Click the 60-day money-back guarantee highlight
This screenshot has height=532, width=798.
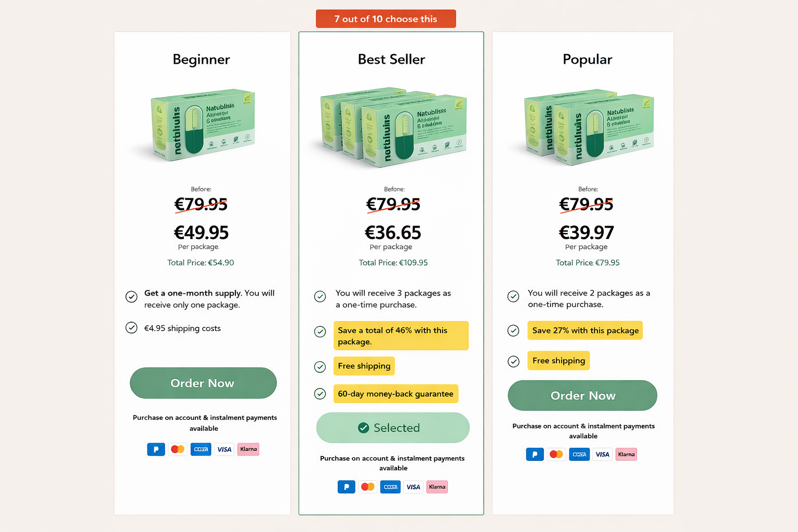pos(395,394)
